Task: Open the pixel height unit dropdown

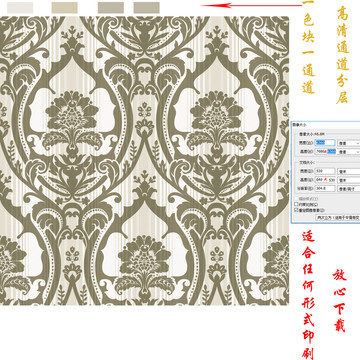Action: coord(349,152)
